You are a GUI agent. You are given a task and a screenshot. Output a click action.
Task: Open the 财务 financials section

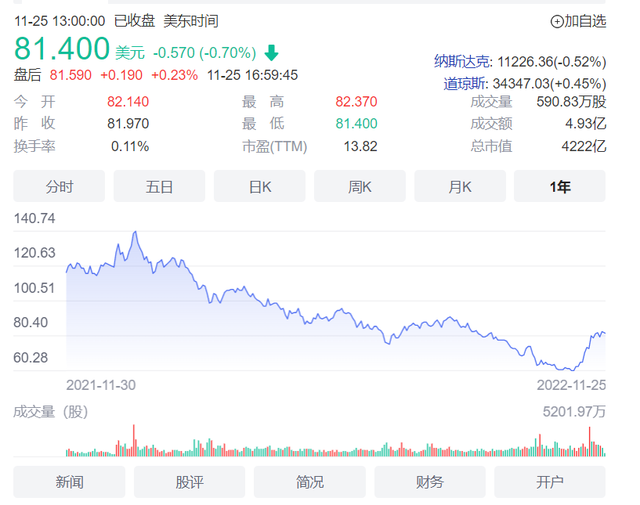point(429,482)
